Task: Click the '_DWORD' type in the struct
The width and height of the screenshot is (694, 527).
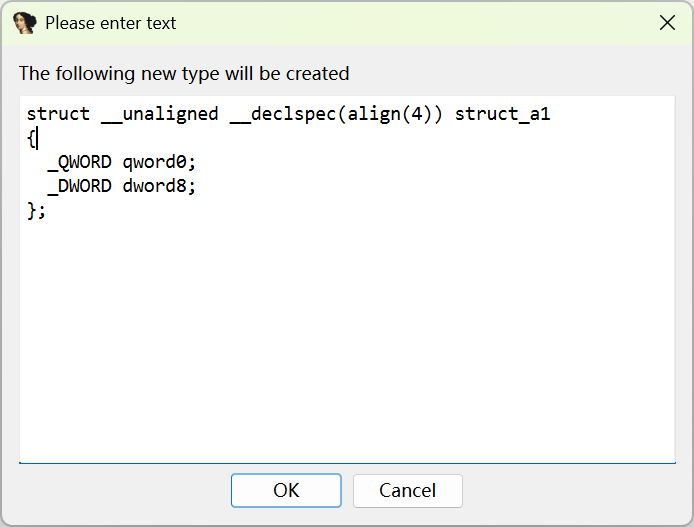Action: point(80,186)
